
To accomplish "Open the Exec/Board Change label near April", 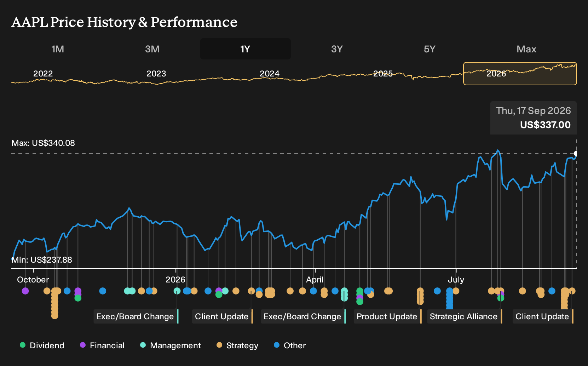I will 303,316.
